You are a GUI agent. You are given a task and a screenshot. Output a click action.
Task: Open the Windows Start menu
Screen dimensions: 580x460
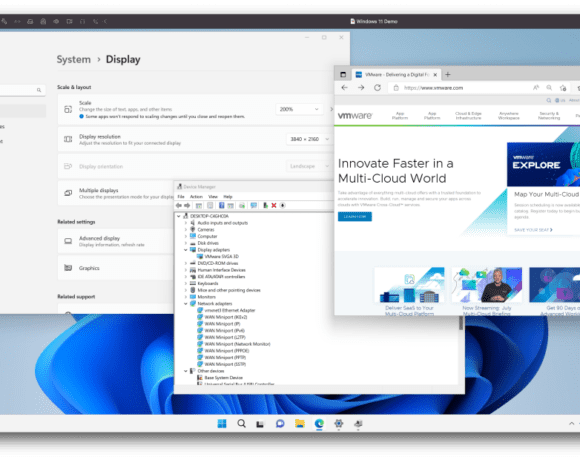tap(222, 424)
